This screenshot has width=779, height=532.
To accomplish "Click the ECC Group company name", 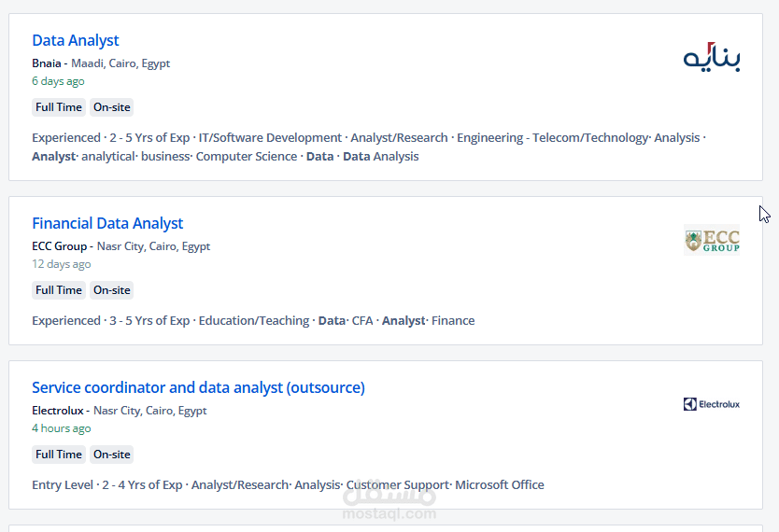I will coord(59,246).
